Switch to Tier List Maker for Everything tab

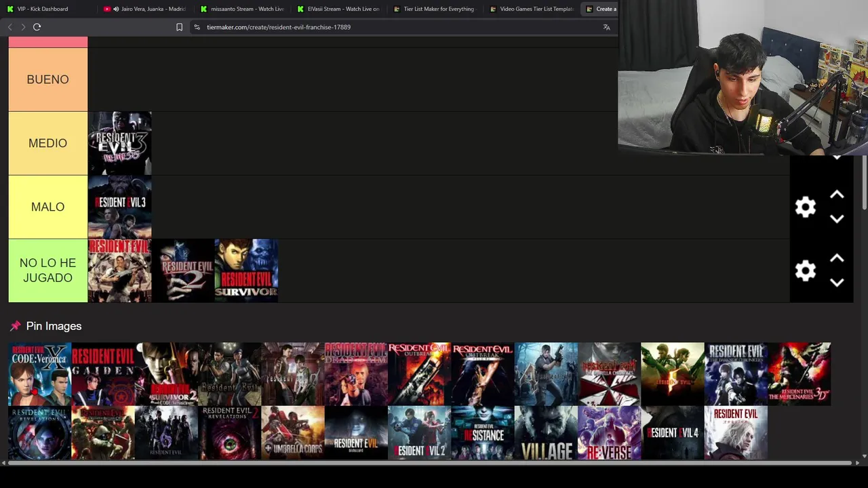click(x=436, y=9)
